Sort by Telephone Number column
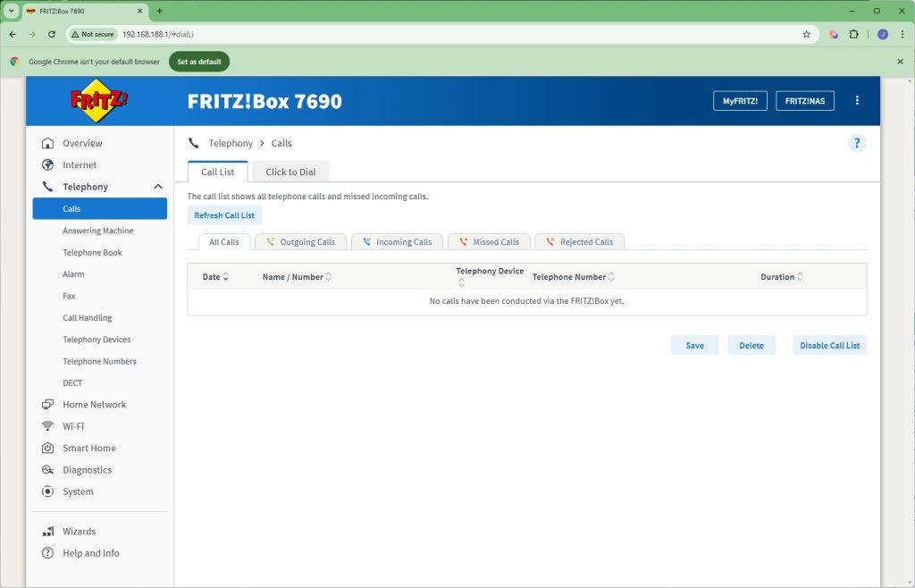The height and width of the screenshot is (588, 915). (x=573, y=277)
